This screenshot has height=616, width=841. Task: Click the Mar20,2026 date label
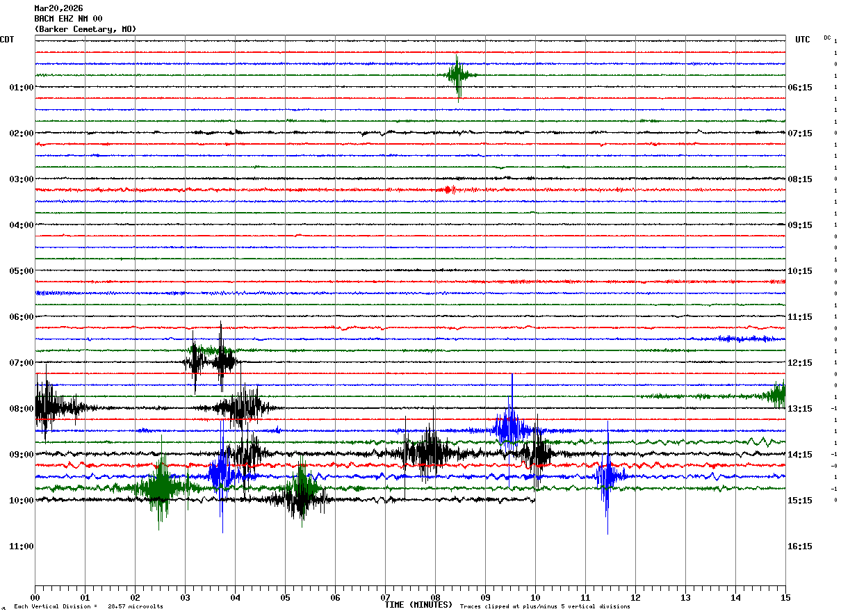[x=58, y=8]
